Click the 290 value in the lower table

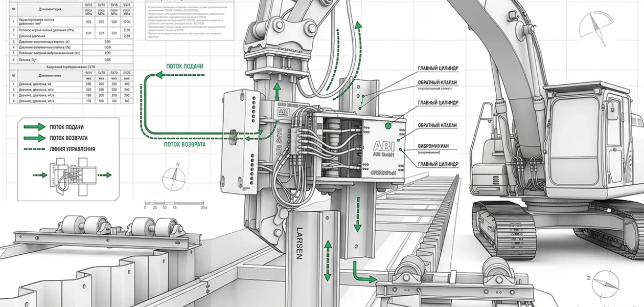(x=127, y=95)
